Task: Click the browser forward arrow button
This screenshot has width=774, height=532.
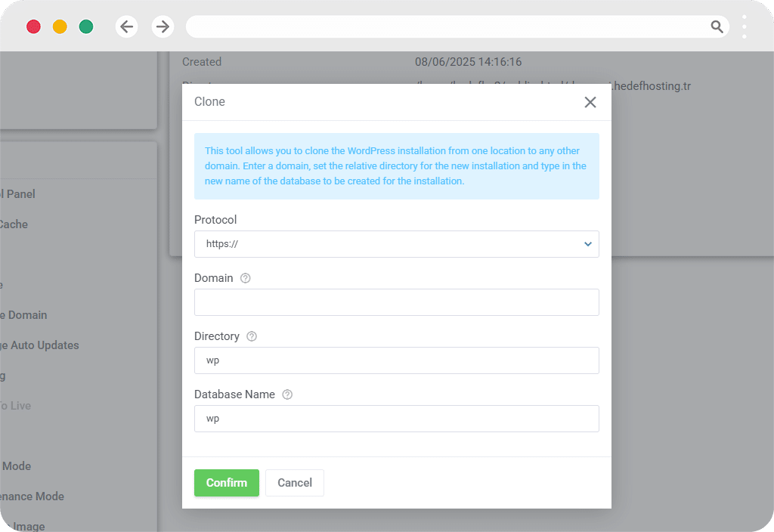Action: coord(163,26)
